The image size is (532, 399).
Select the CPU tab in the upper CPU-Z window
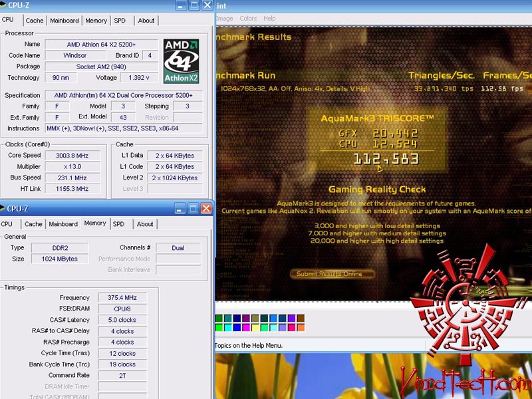pyautogui.click(x=8, y=20)
